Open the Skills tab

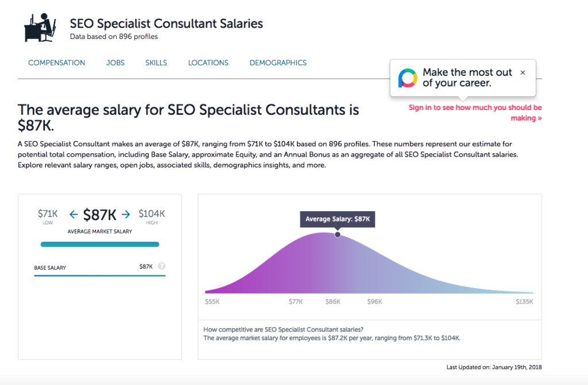pos(156,63)
